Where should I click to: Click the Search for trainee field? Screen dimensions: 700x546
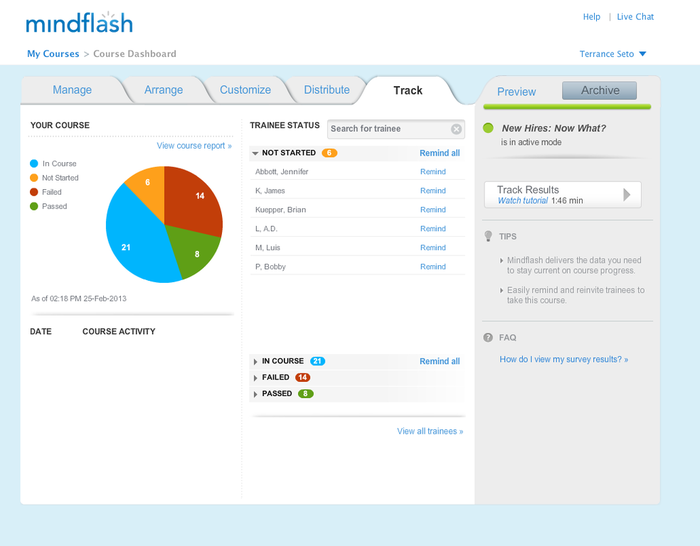click(396, 129)
